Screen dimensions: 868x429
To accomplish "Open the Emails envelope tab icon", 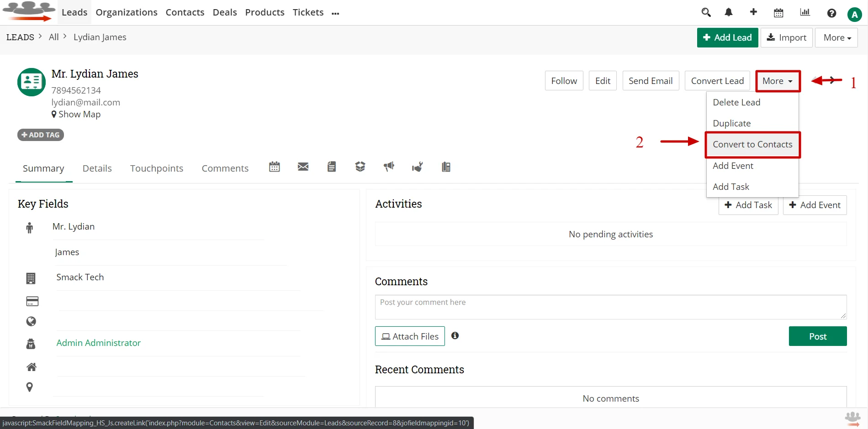I will (303, 167).
